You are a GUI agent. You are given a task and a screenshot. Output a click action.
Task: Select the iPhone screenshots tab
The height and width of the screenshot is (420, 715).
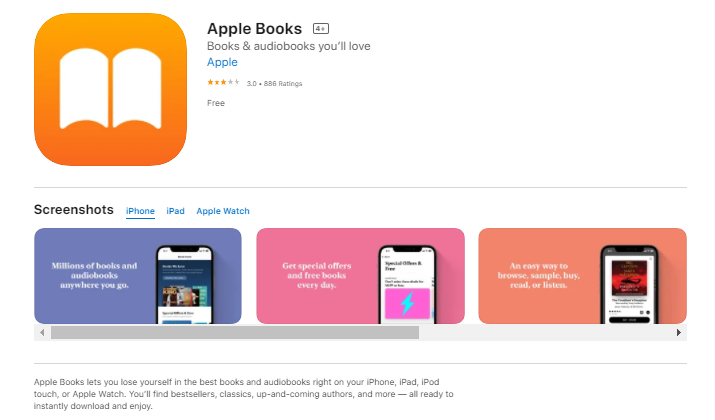(x=140, y=211)
